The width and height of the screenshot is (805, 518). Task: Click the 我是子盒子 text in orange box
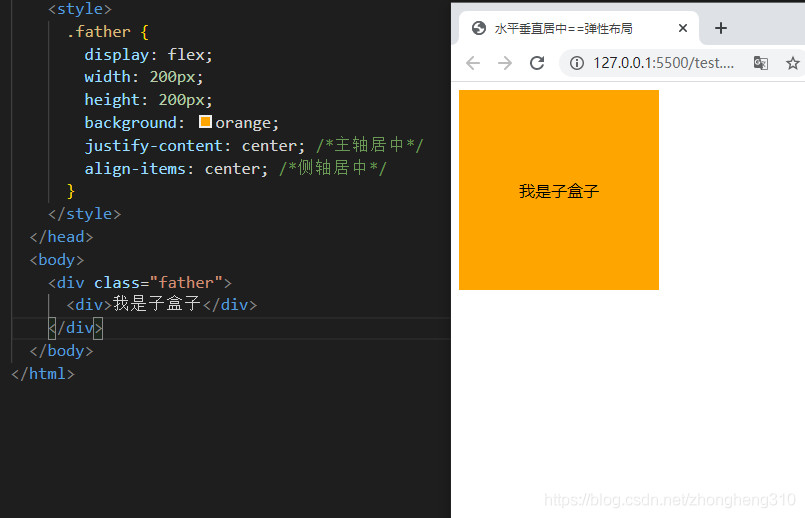[x=559, y=191]
